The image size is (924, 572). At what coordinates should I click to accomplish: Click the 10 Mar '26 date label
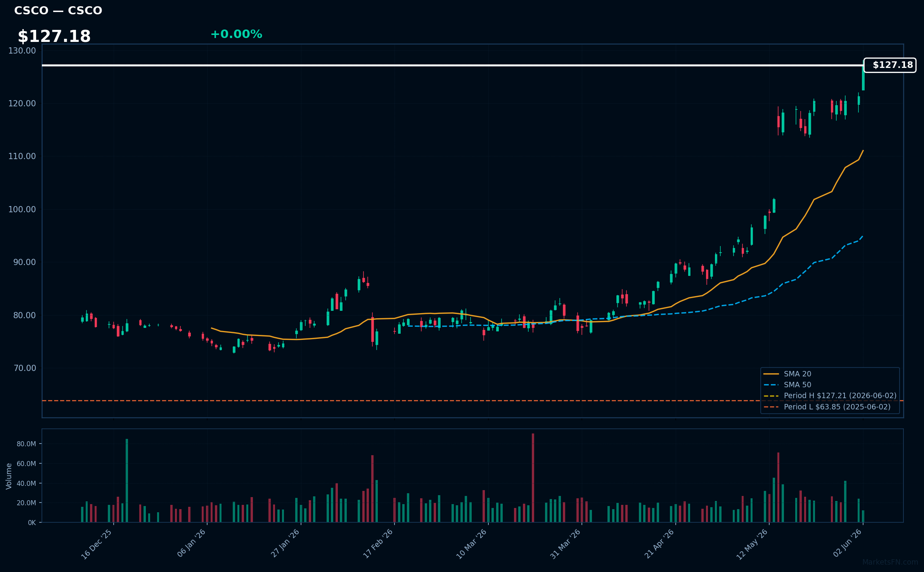coord(471,544)
